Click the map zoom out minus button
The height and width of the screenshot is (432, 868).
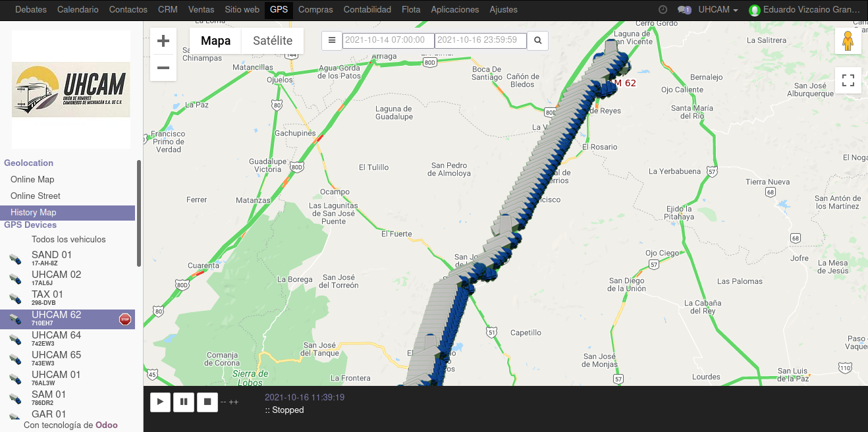pyautogui.click(x=163, y=68)
